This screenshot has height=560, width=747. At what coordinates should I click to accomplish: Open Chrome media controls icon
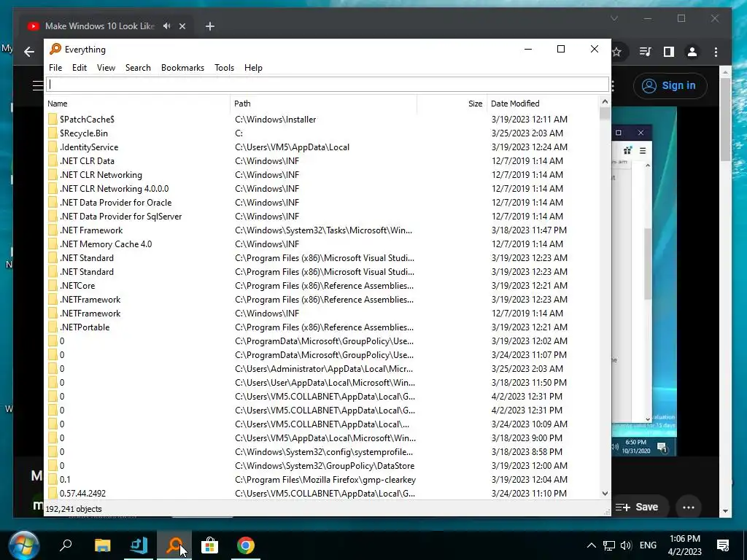tap(646, 52)
